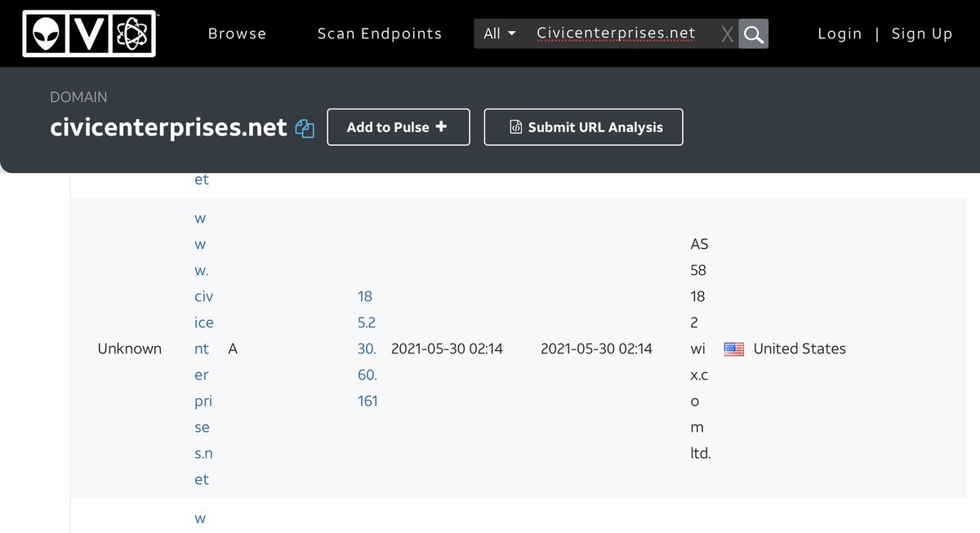
Task: Open the All search filter dropdown
Action: [500, 34]
